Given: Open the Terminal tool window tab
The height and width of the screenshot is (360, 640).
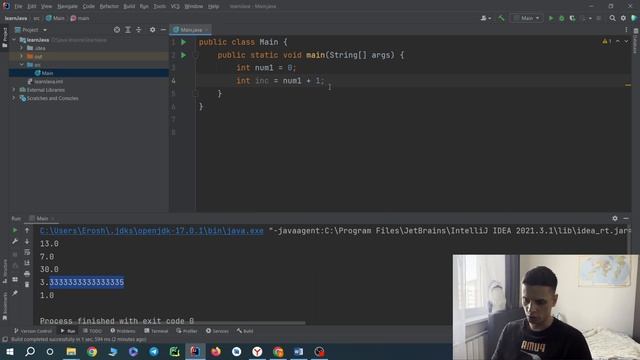Looking at the screenshot, I should pos(156,331).
